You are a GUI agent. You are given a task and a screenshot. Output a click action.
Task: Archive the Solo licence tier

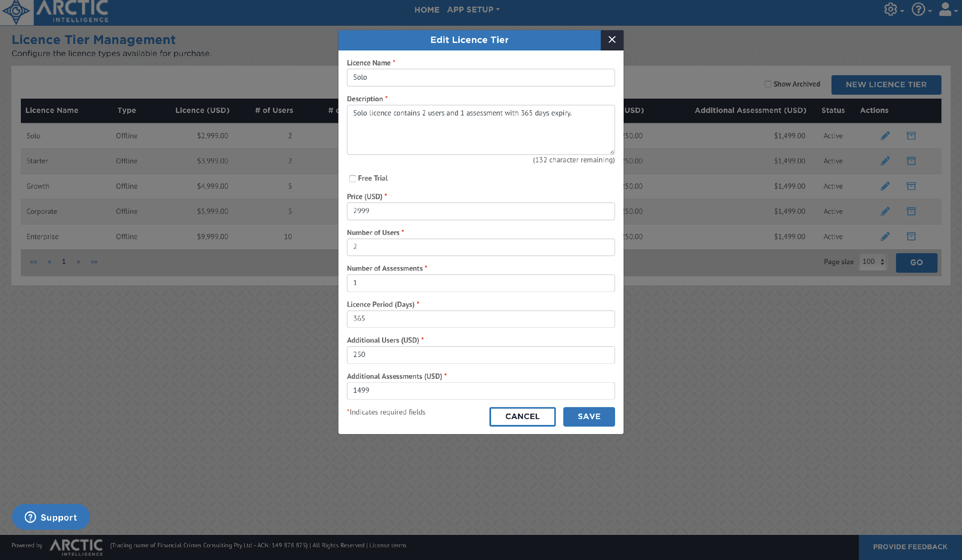pos(911,136)
